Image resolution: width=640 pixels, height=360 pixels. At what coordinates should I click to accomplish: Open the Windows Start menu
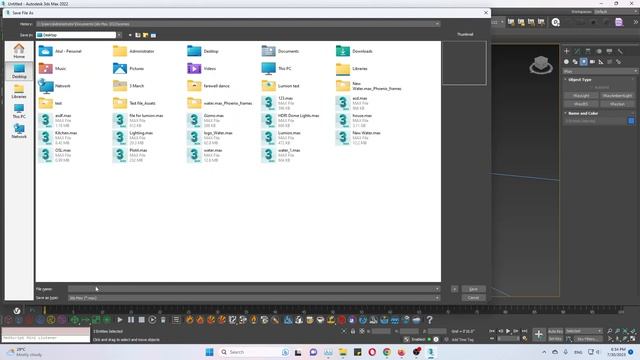(209, 352)
